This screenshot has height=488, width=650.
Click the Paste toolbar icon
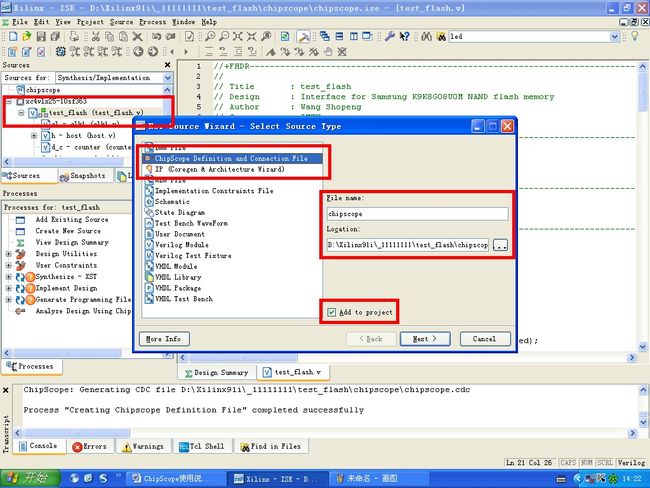point(123,36)
